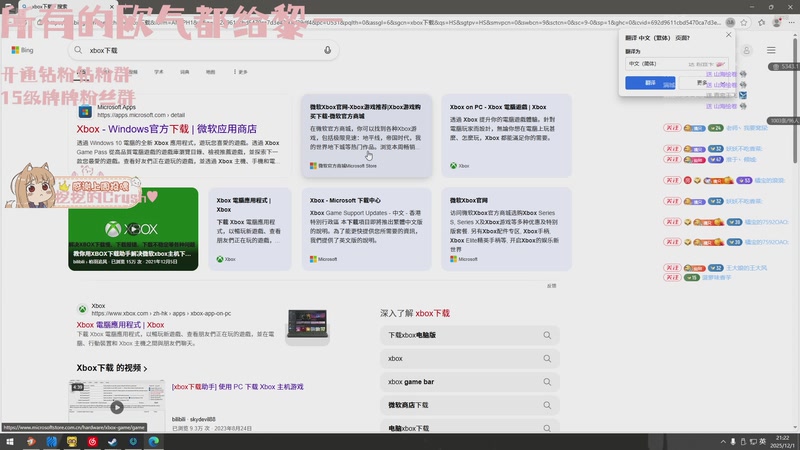This screenshot has height=450, width=800.
Task: Click the xbox下载 search input field
Action: coord(204,50)
